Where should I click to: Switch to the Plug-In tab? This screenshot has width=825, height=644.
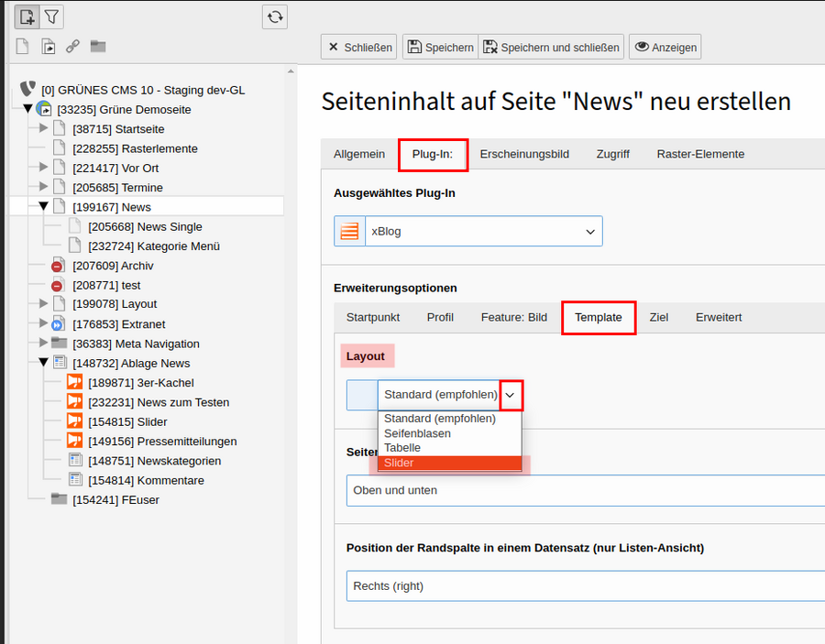[x=433, y=154]
